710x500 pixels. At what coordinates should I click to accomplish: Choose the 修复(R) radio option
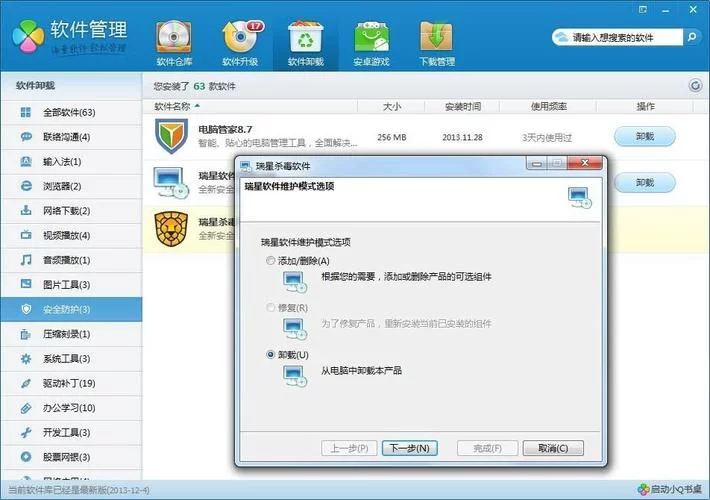click(x=270, y=308)
